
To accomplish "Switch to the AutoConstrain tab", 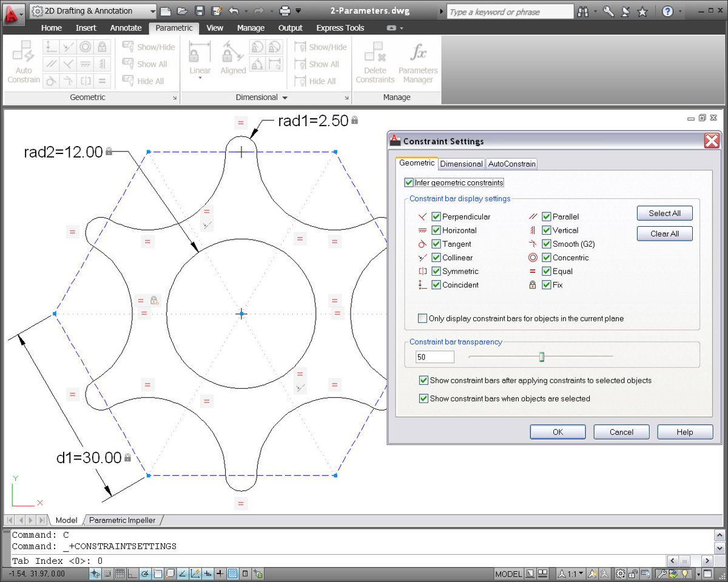I will (511, 164).
